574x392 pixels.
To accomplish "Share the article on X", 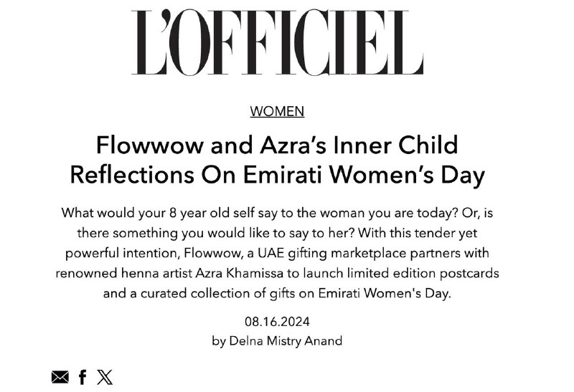I will (x=105, y=377).
